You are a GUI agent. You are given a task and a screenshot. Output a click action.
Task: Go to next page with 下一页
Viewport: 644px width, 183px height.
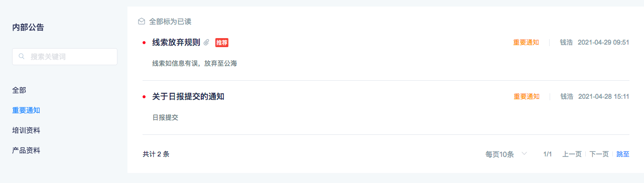pyautogui.click(x=599, y=154)
